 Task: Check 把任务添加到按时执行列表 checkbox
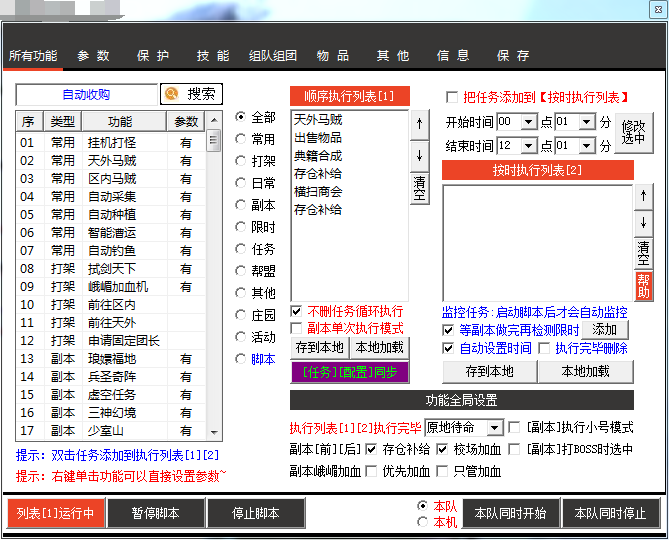pyautogui.click(x=452, y=97)
